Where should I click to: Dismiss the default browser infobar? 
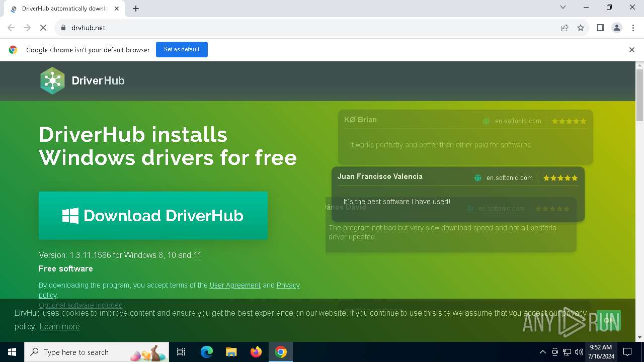click(632, 50)
